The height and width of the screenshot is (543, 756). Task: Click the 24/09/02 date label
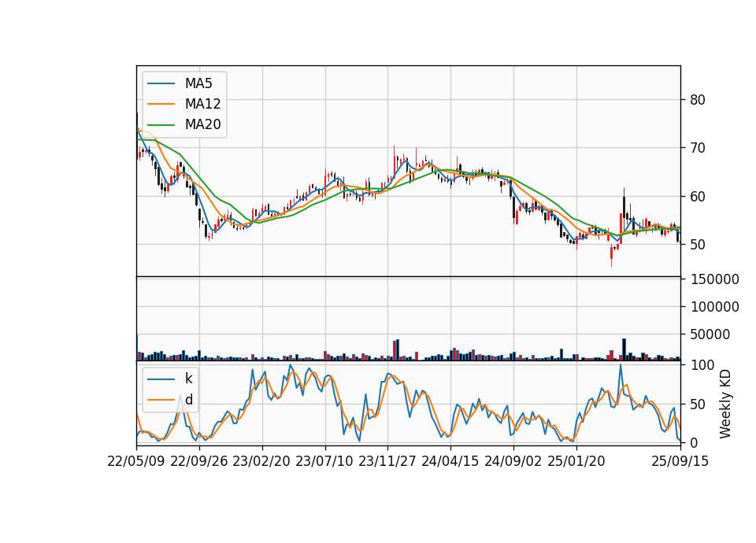tap(513, 461)
